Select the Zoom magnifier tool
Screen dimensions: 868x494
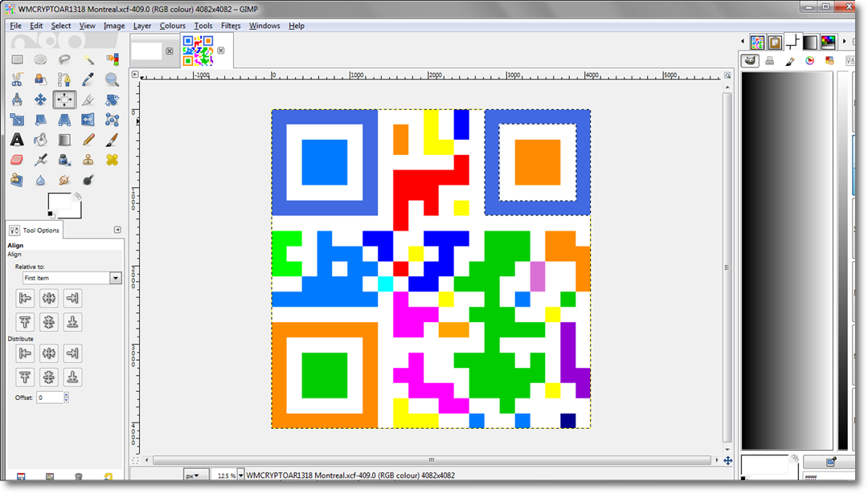(x=113, y=80)
